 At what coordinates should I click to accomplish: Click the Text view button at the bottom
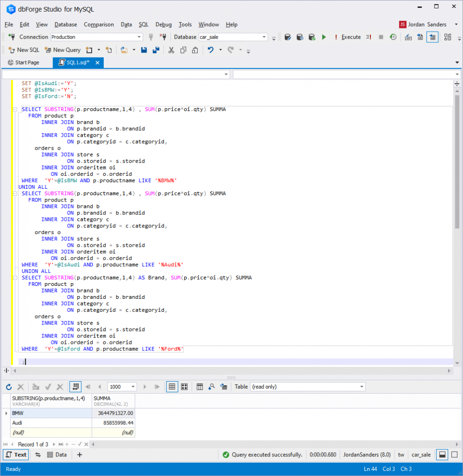pos(15,455)
